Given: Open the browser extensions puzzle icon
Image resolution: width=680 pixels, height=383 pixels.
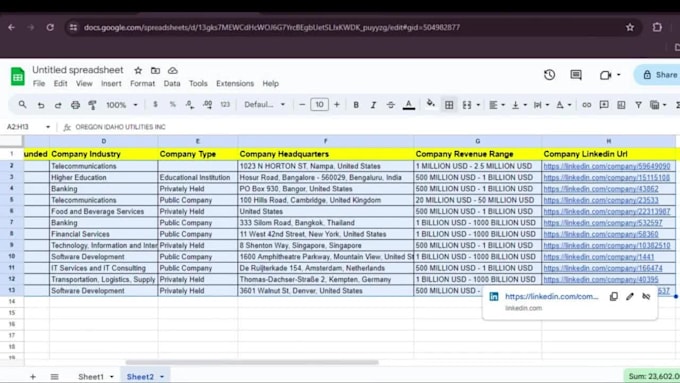Looking at the screenshot, I should click(x=657, y=27).
